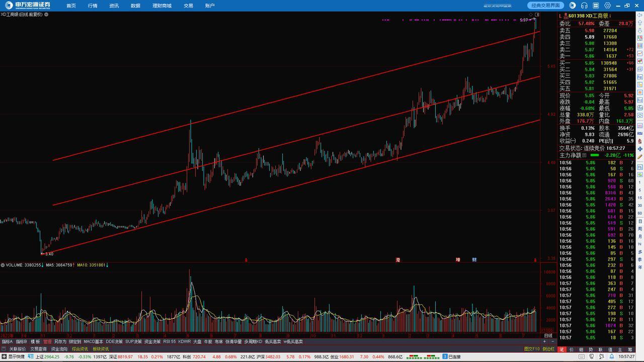
Task: Collapse the info tab row minus button
Action: [x=5, y=348]
